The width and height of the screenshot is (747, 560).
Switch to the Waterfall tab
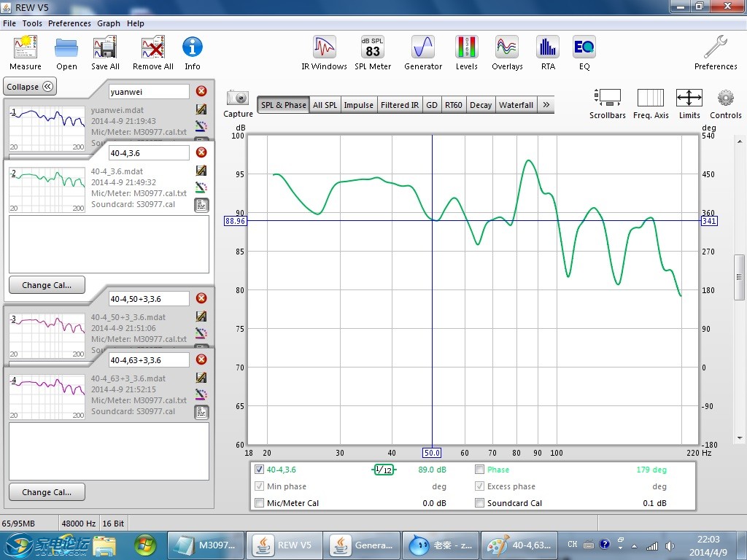click(x=516, y=105)
